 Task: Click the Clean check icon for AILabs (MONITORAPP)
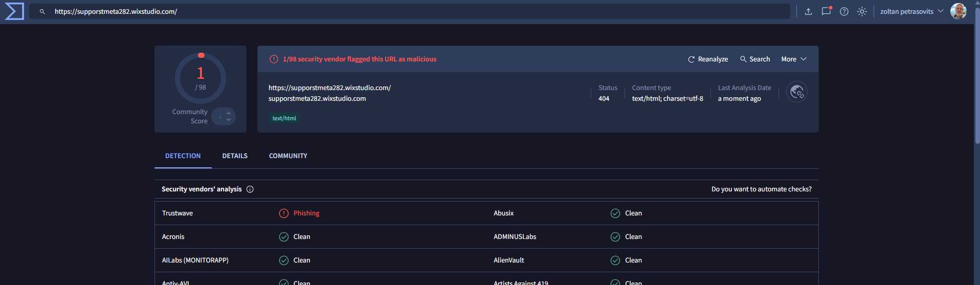pyautogui.click(x=284, y=260)
